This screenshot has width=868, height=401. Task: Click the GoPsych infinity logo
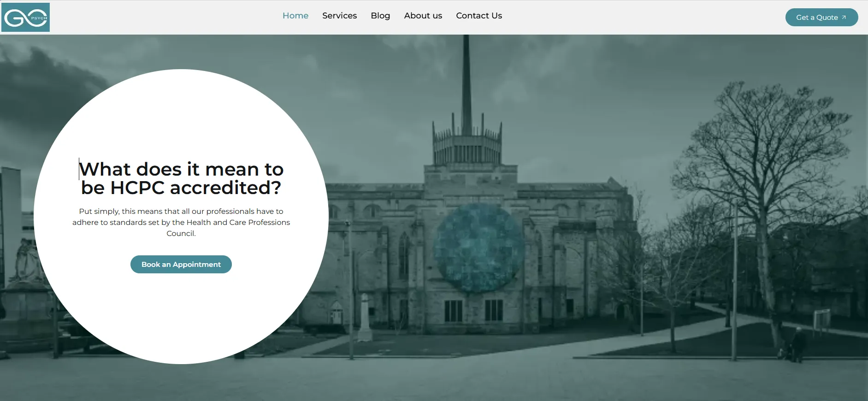point(25,18)
